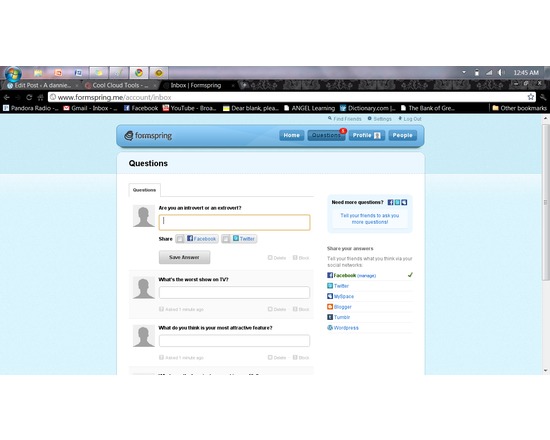The image size is (550, 440).
Task: Click the browser home icon
Action: pyautogui.click(x=40, y=97)
